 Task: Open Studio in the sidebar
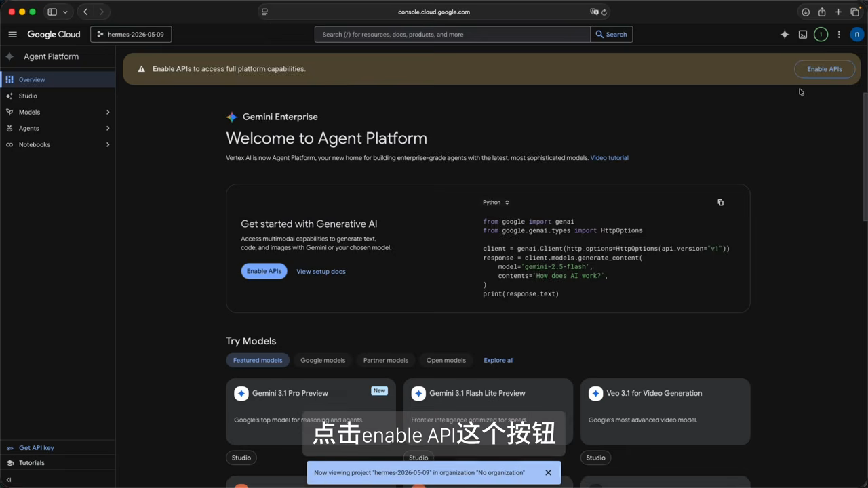[58, 96]
